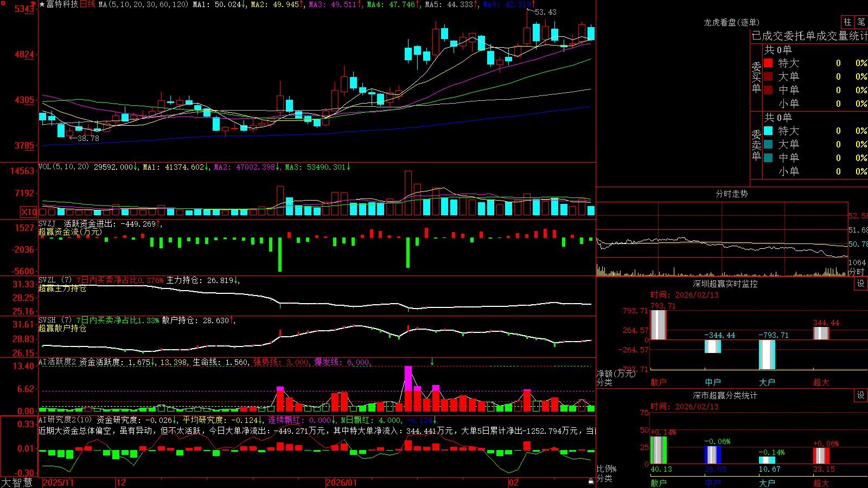
Task: Click the lock icon at timeline end
Action: 591,481
